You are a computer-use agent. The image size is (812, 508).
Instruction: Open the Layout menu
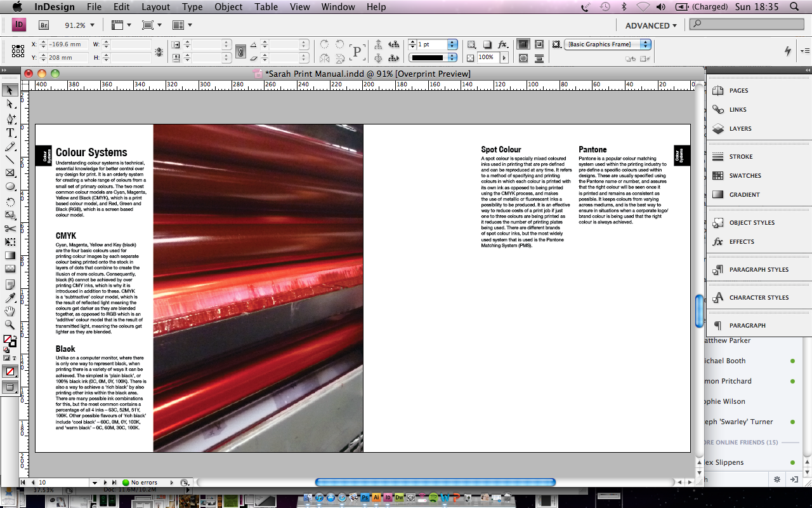[x=155, y=7]
